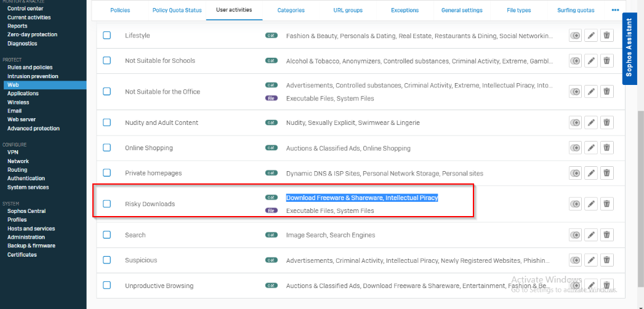The width and height of the screenshot is (644, 309).
Task: Check the Nudity and Adult Content row
Action: (107, 122)
